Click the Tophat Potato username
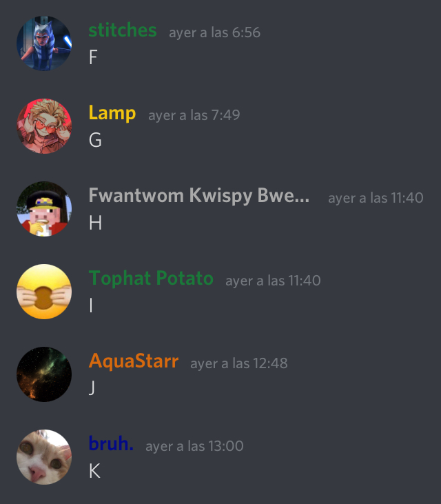 (151, 278)
